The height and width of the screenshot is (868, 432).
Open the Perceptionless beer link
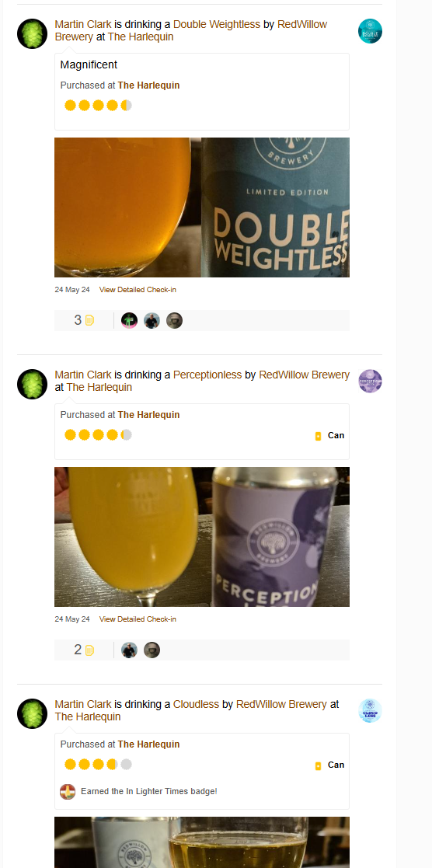[x=207, y=375]
